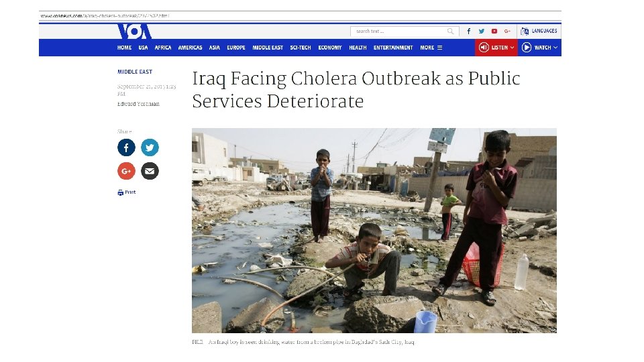Open the More navigation menu
Viewport: 644px width, 362px height.
[x=431, y=48]
